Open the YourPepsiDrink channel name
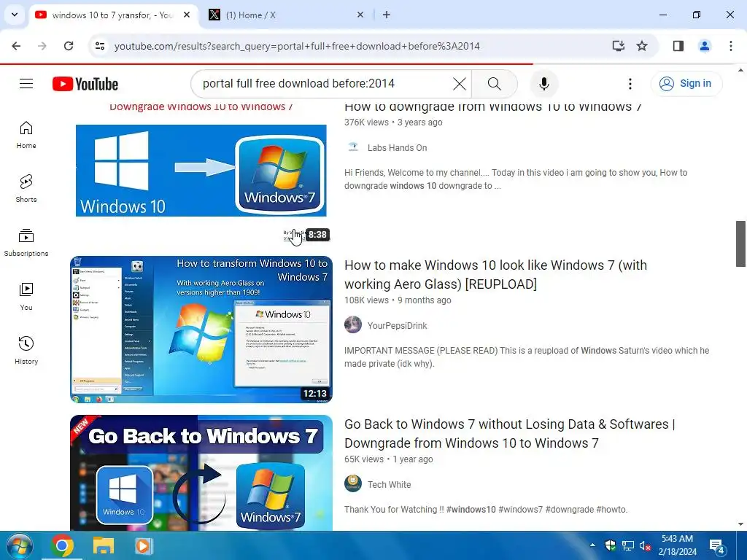Image resolution: width=747 pixels, height=560 pixels. coord(397,326)
